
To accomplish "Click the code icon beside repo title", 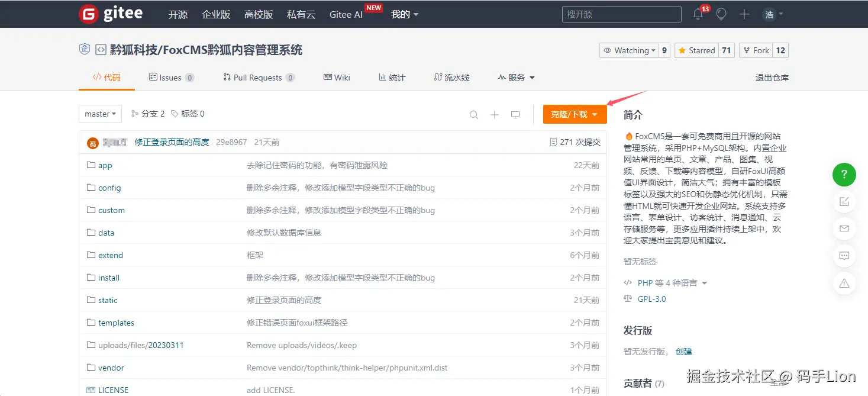I will click(101, 50).
